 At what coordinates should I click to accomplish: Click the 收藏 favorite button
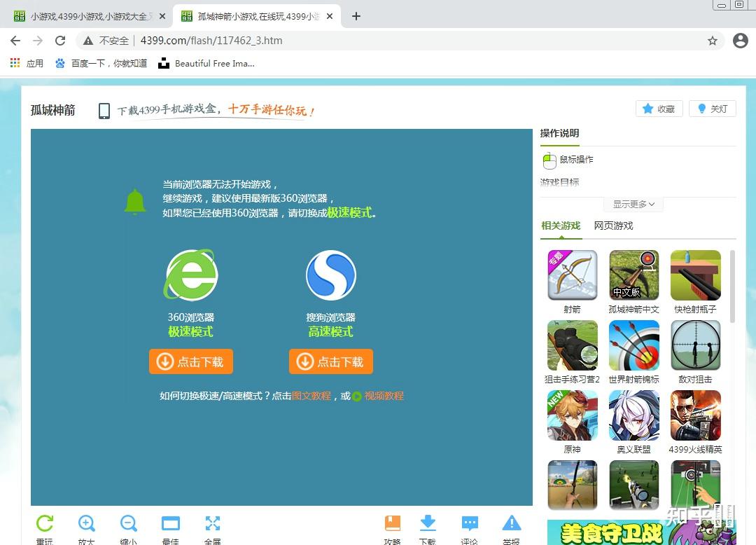pyautogui.click(x=659, y=109)
